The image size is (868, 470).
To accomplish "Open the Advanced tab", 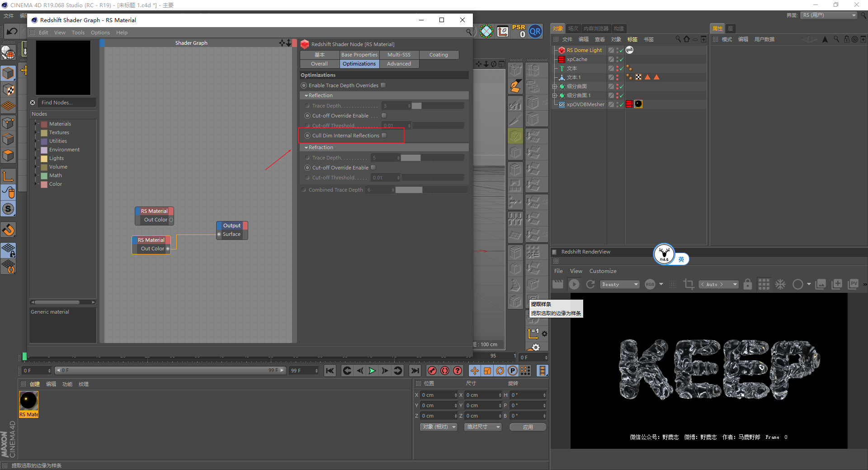I will 399,64.
